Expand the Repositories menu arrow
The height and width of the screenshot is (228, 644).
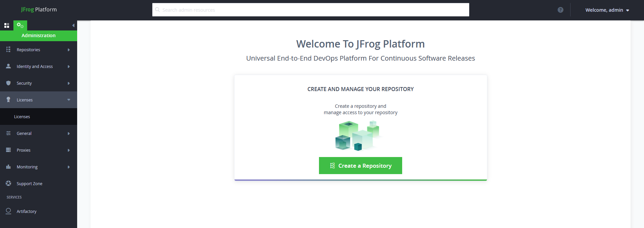point(69,50)
